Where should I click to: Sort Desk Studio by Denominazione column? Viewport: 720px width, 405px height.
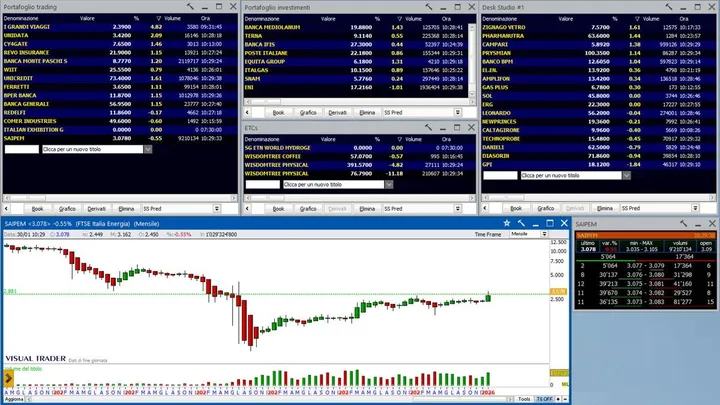(500, 19)
